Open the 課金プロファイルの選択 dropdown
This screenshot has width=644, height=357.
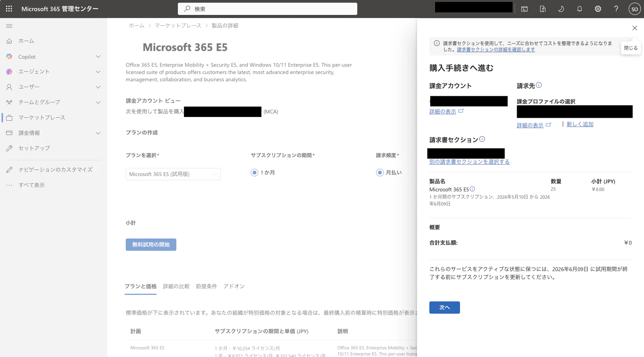tap(575, 112)
